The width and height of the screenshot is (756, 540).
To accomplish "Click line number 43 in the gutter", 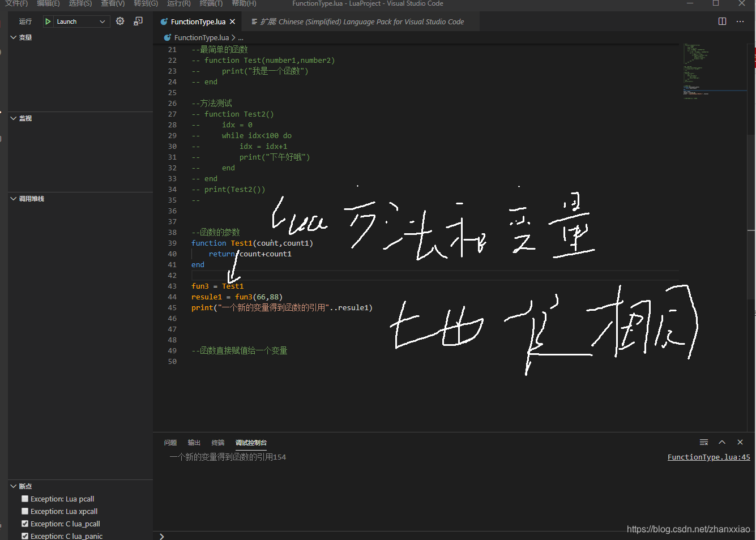I will coord(172,286).
